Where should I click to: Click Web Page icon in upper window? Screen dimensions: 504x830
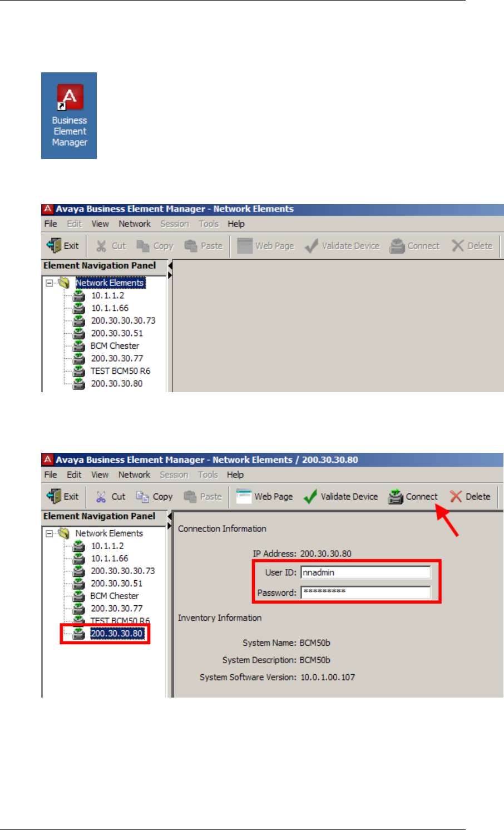245,246
